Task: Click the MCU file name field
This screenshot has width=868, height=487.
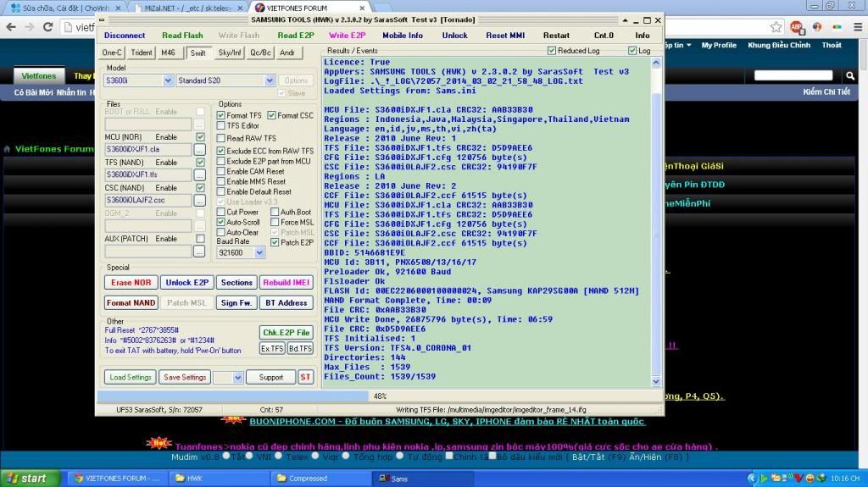Action: (x=147, y=149)
